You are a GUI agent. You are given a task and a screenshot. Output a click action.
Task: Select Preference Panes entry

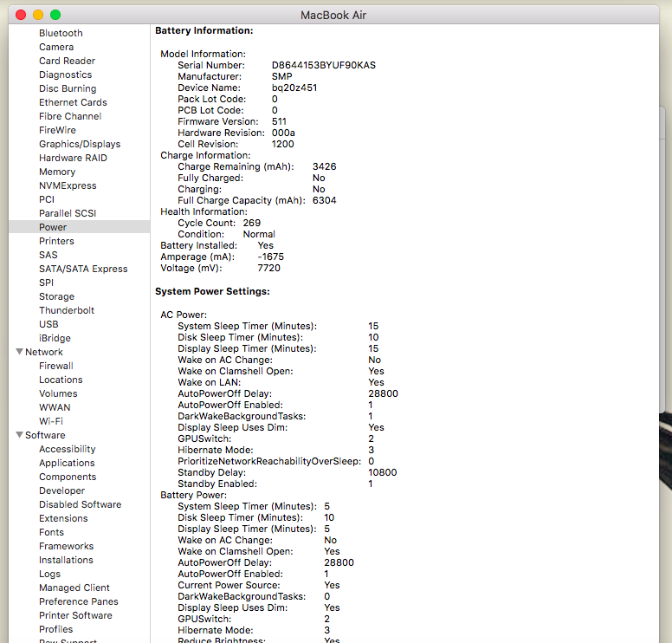point(79,601)
